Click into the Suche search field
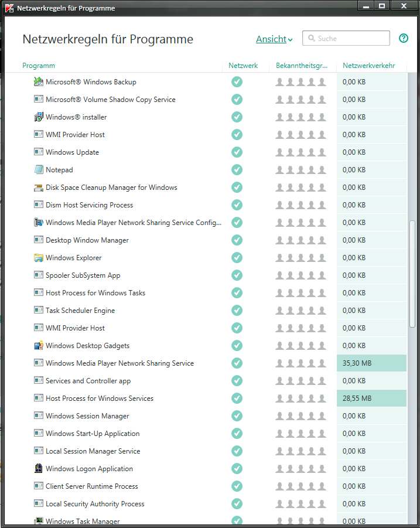The width and height of the screenshot is (420, 528). tap(346, 39)
